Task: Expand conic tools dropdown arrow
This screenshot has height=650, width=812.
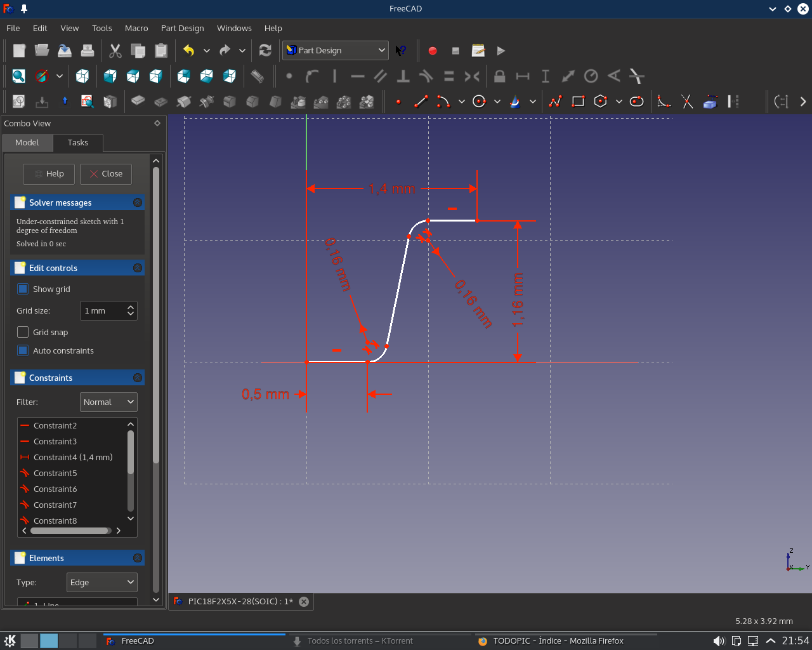Action: (533, 102)
